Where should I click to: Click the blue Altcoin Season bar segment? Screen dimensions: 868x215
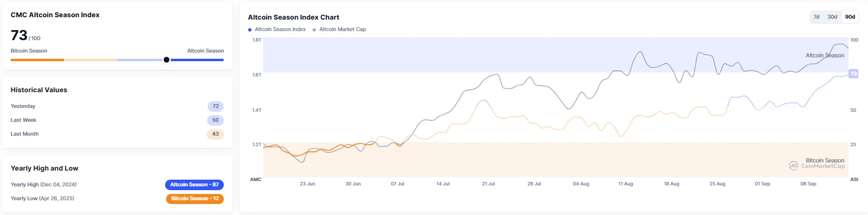[x=197, y=60]
